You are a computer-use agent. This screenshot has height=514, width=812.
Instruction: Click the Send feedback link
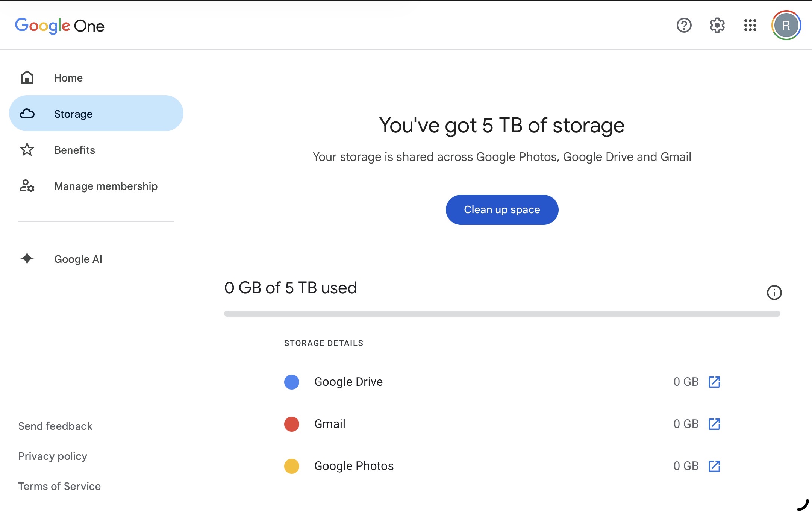tap(55, 426)
